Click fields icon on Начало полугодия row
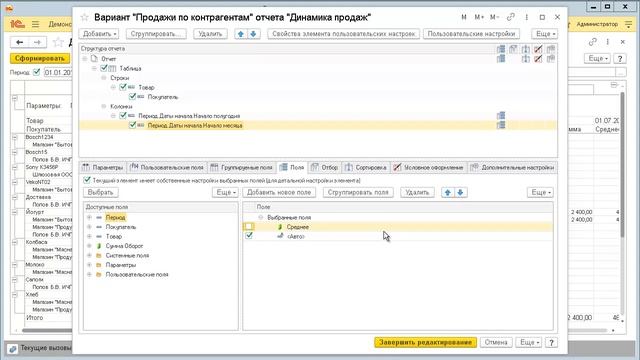Image resolution: width=640 pixels, height=360 pixels. [x=501, y=116]
